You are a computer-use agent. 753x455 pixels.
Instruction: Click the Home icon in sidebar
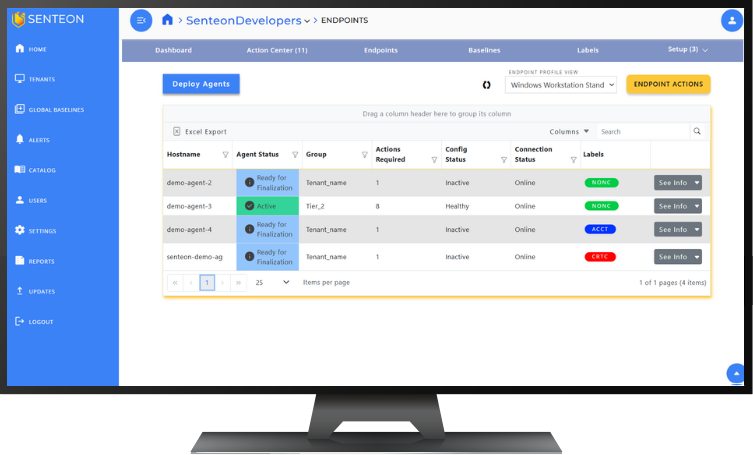tap(20, 49)
